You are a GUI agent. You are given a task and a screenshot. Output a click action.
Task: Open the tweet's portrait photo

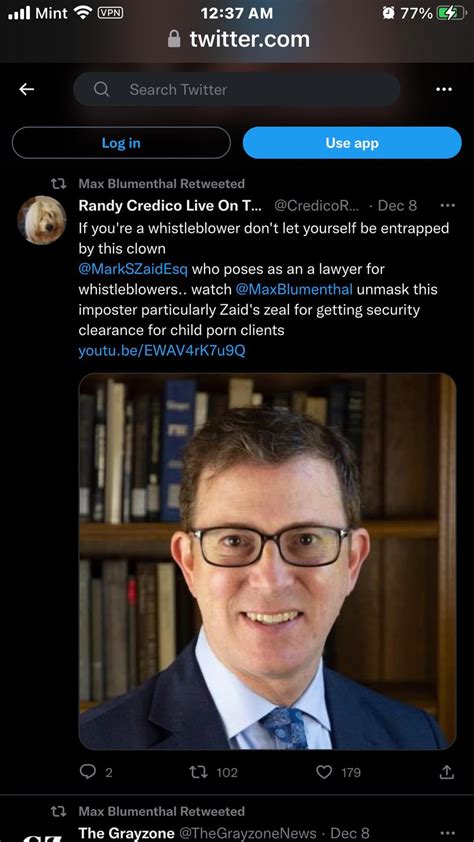click(x=267, y=561)
